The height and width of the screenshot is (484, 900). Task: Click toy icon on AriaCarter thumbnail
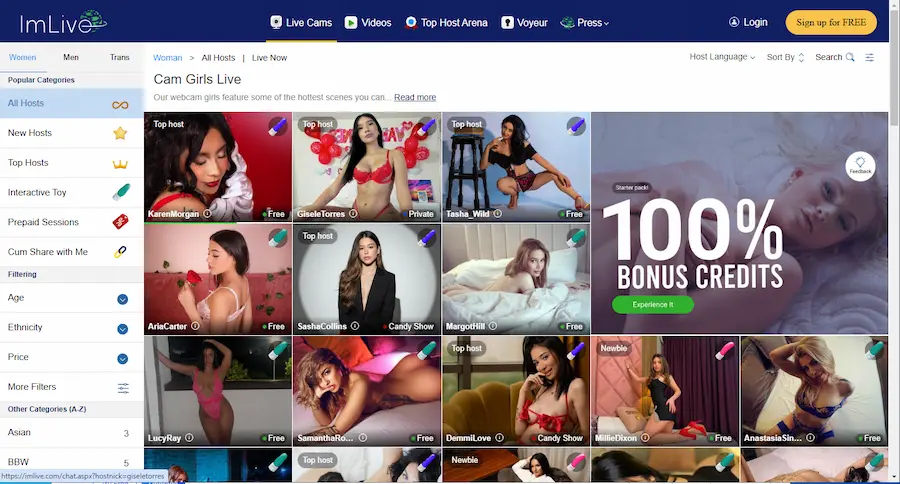point(278,238)
